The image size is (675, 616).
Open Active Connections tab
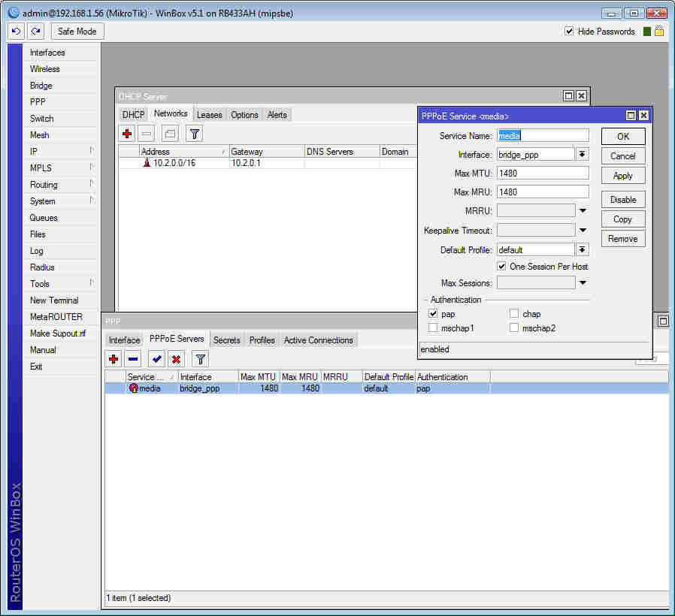click(318, 340)
